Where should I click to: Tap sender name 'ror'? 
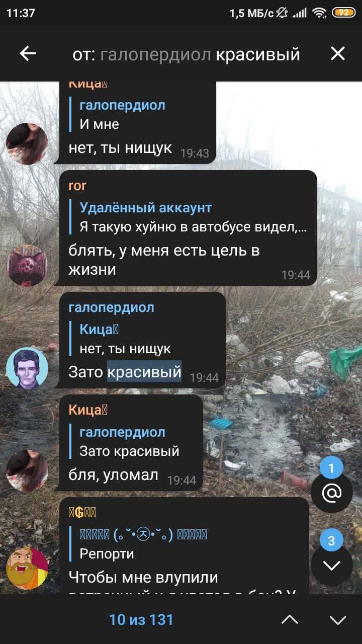tap(77, 186)
